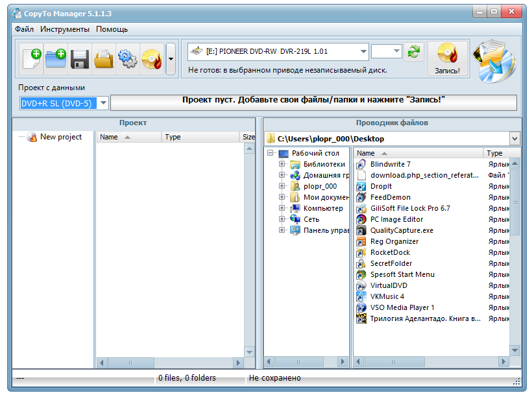Click file list scrollbar down arrow
The image size is (532, 393).
(514, 351)
